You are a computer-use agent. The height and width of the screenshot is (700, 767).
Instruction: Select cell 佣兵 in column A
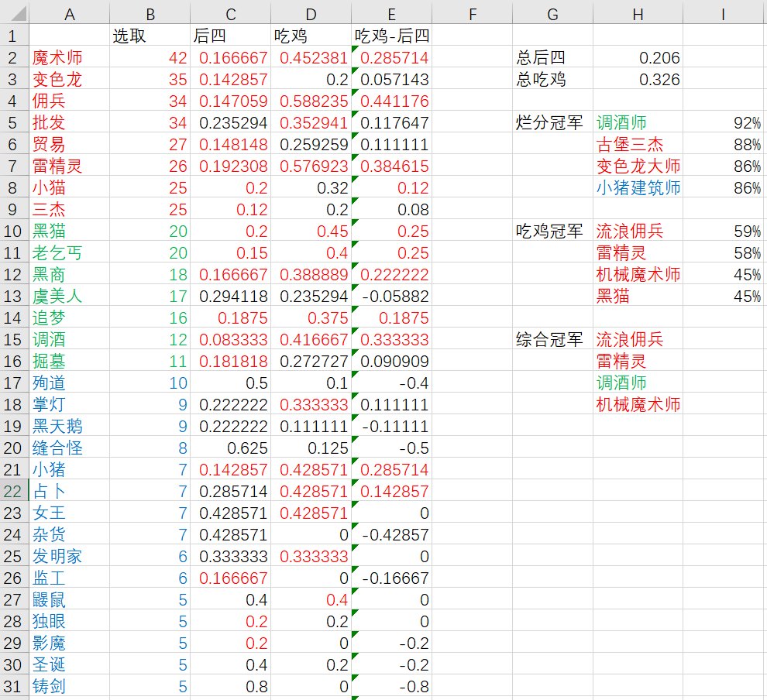[70, 101]
